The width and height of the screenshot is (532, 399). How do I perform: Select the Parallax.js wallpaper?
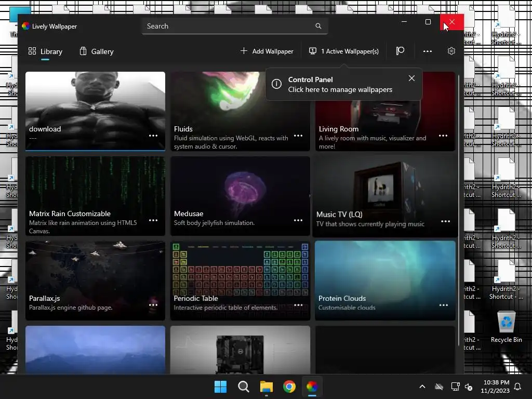96,281
